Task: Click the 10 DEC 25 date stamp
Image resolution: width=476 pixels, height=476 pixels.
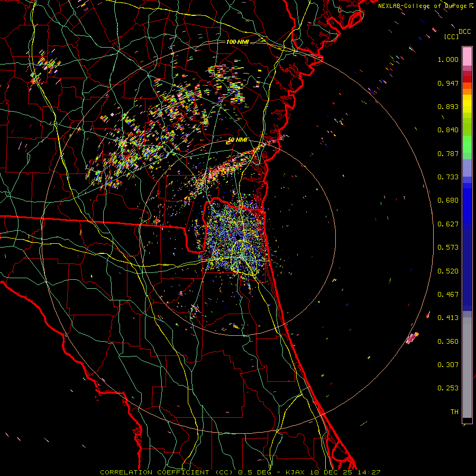Action: 331,472
